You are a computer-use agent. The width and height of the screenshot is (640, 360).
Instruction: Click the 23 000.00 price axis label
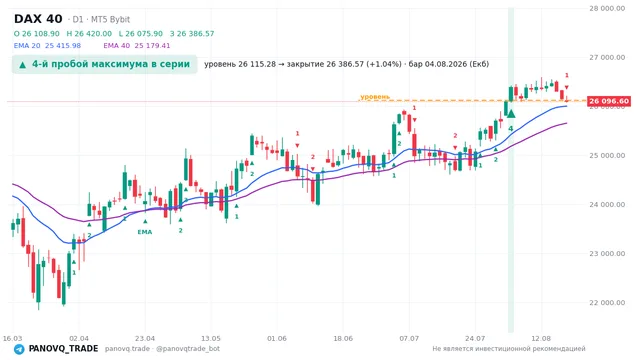point(607,253)
